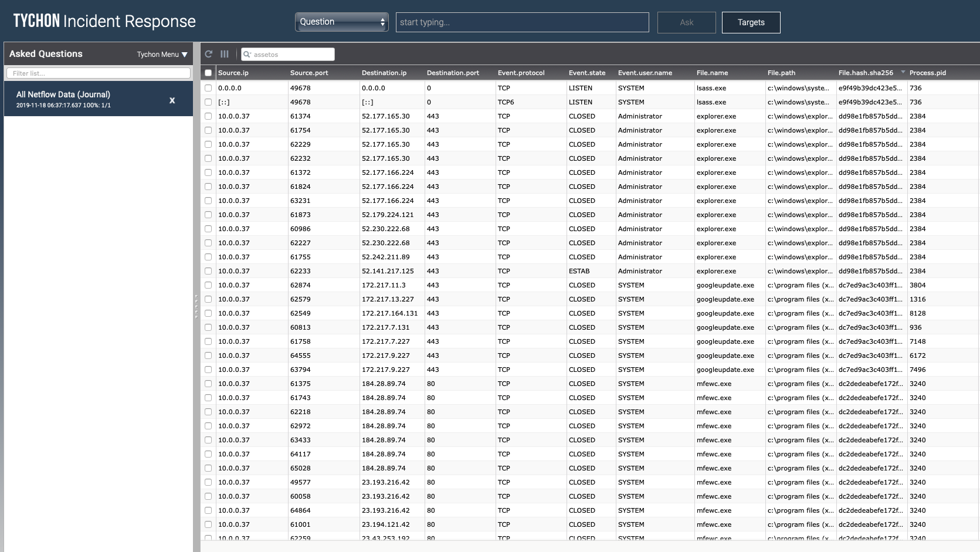Click destination IP 23.194.121.42
This screenshot has height=552, width=980.
(x=386, y=524)
